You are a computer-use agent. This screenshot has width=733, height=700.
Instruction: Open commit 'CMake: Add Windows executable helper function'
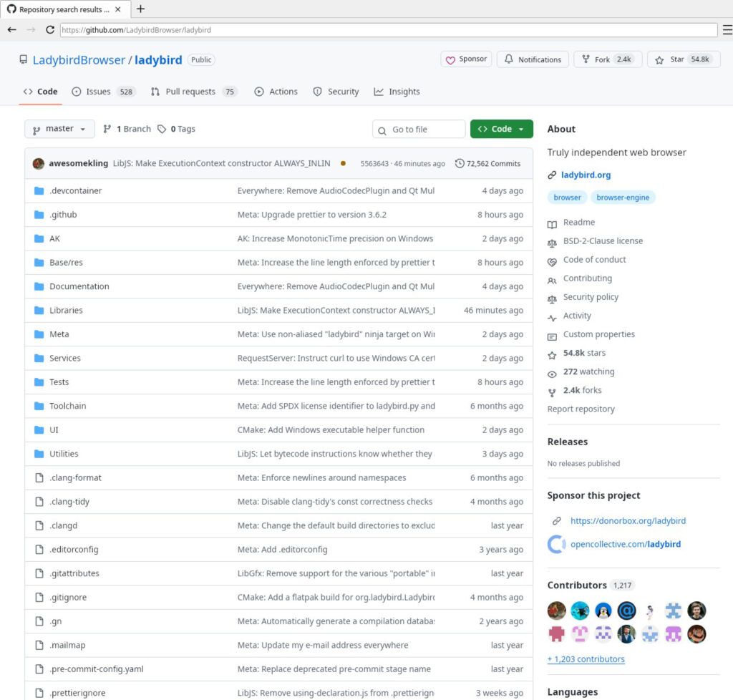click(x=331, y=430)
